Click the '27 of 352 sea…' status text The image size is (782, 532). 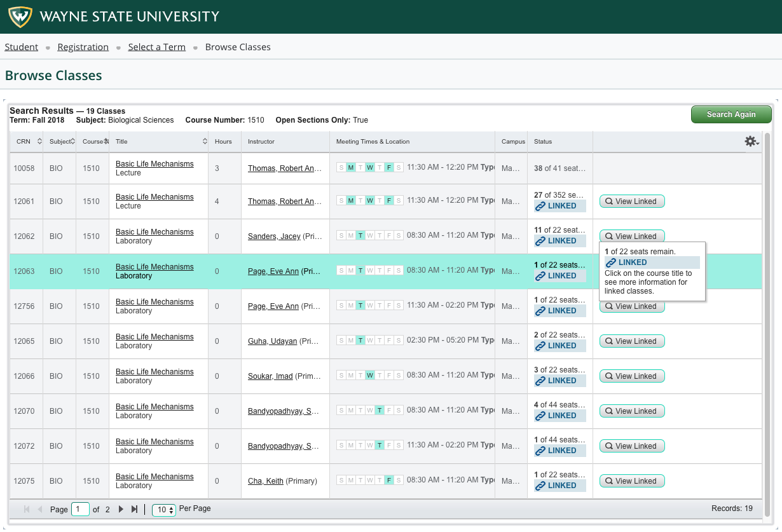(x=559, y=195)
